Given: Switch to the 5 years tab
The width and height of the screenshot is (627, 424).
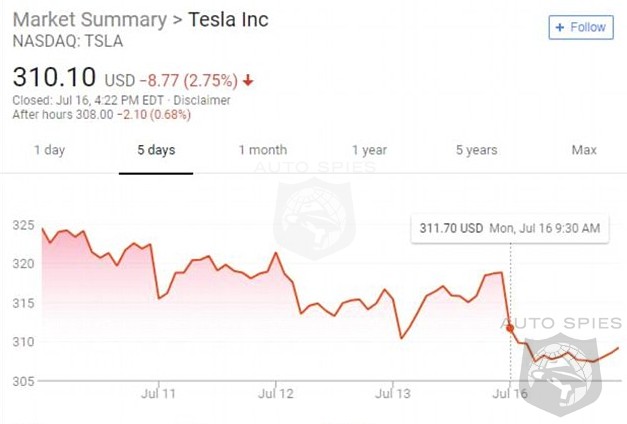Looking at the screenshot, I should point(476,150).
